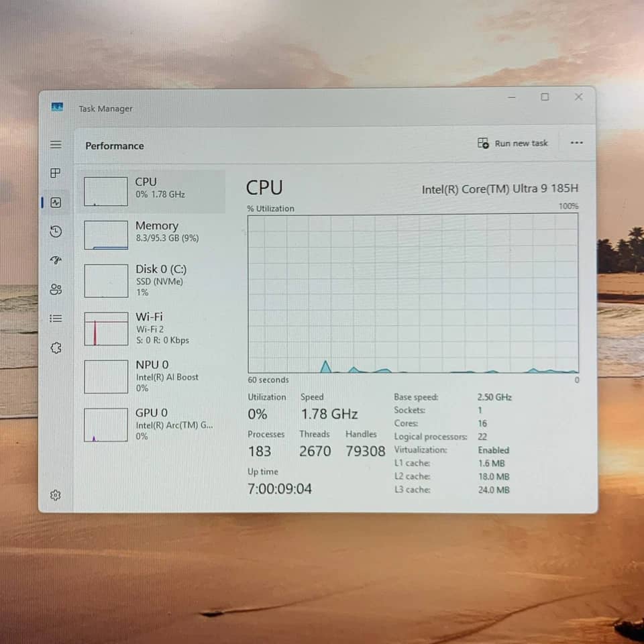644x644 pixels.
Task: Click the L2 cache 18.0 MB value
Action: 494,476
